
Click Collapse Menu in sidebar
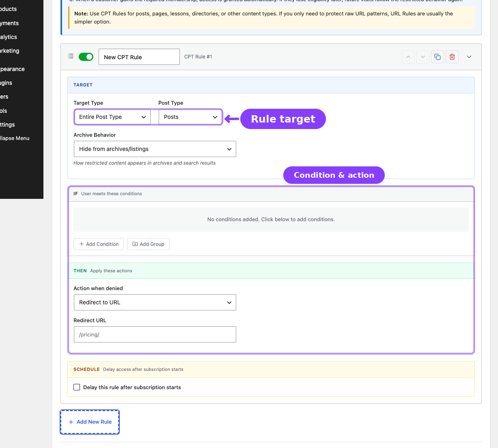[x=15, y=138]
